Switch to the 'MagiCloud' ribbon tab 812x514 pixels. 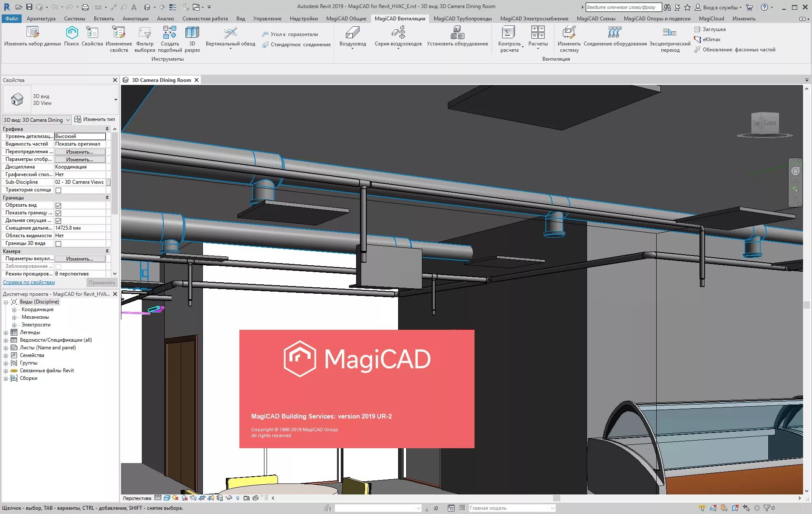tap(711, 19)
